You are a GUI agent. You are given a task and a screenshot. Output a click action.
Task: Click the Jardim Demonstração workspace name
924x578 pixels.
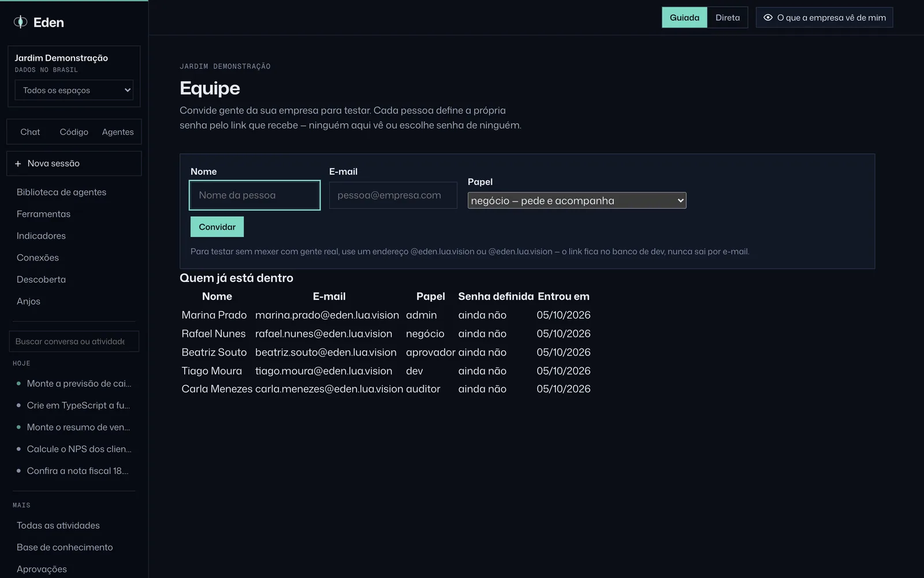click(61, 58)
